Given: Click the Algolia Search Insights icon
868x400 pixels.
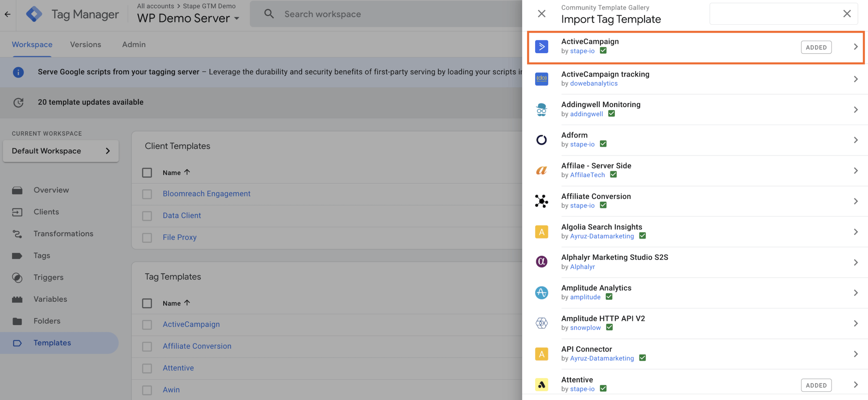Looking at the screenshot, I should pos(542,232).
